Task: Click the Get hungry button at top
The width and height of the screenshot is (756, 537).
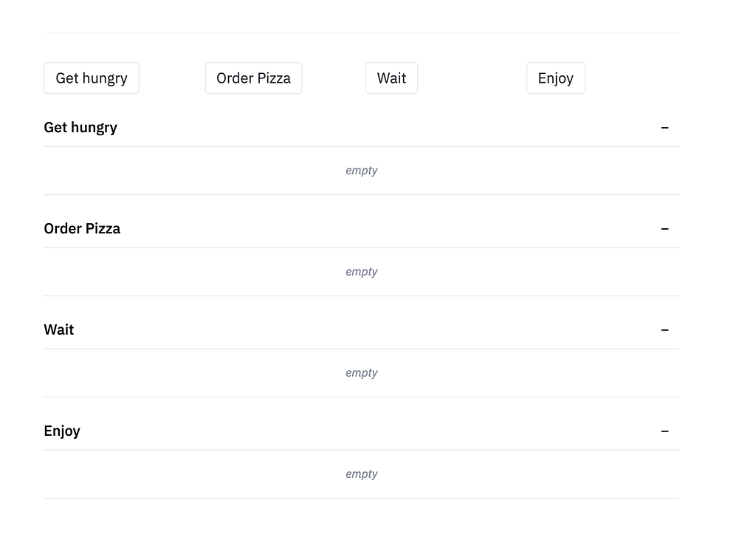Action: pos(91,78)
